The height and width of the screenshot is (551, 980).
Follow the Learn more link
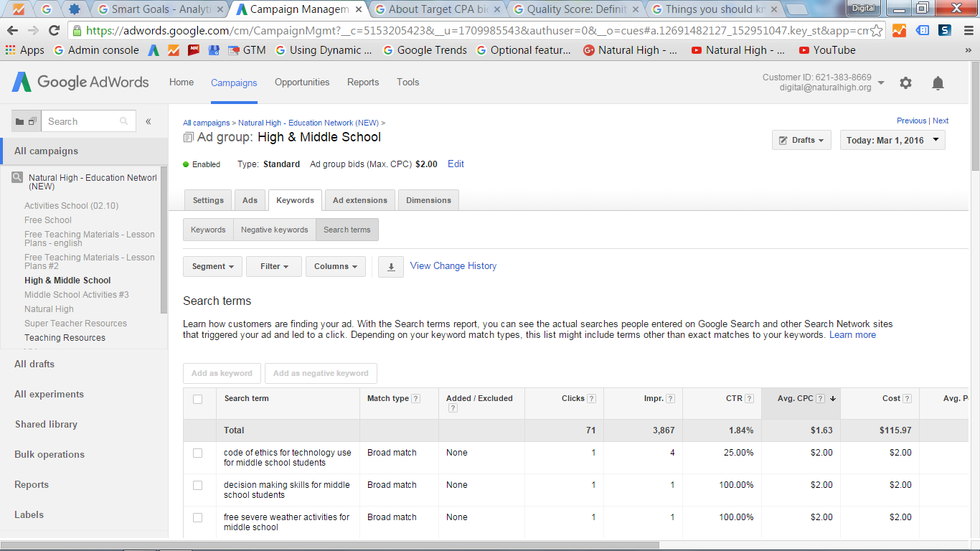pos(852,335)
